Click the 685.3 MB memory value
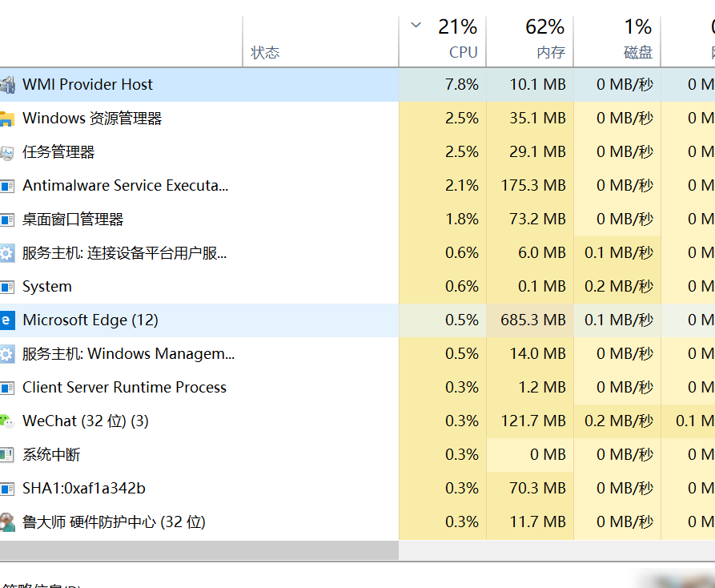Viewport: 715px width, 588px height. point(533,320)
